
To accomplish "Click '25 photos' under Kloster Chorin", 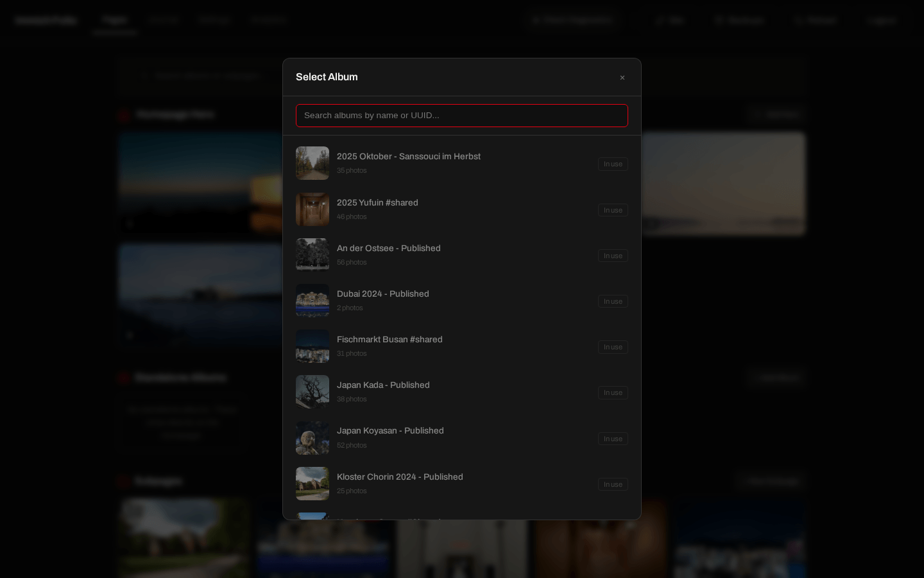I will 352,491.
